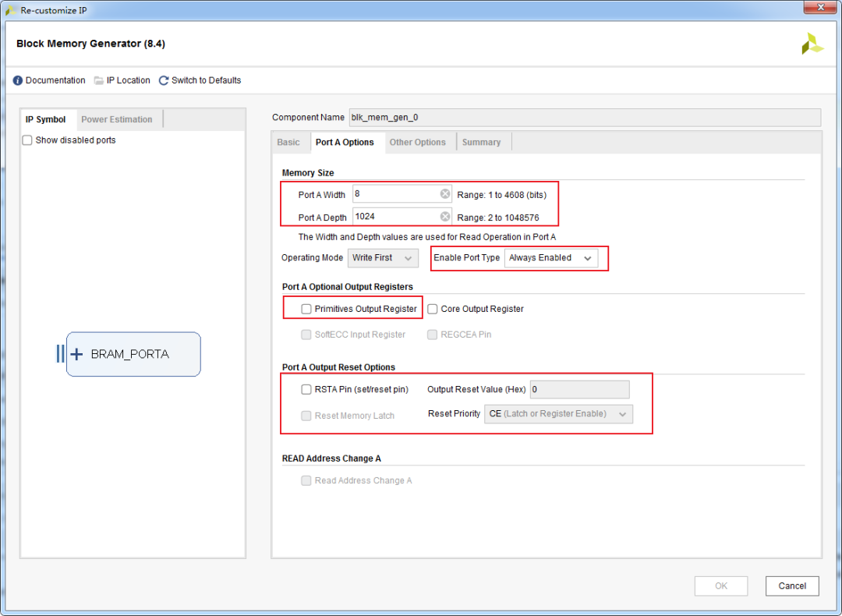The width and height of the screenshot is (842, 616).
Task: Open the Operating Mode dropdown
Action: pos(383,257)
